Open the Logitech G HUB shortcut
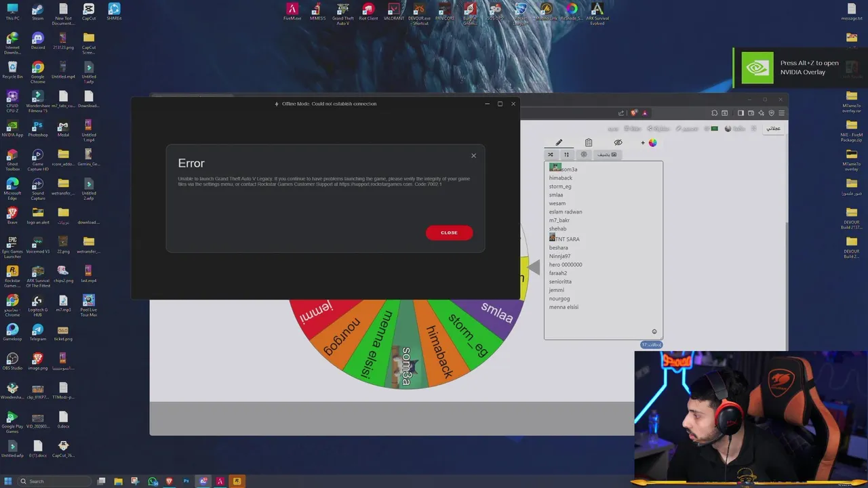868x488 pixels. pyautogui.click(x=37, y=305)
